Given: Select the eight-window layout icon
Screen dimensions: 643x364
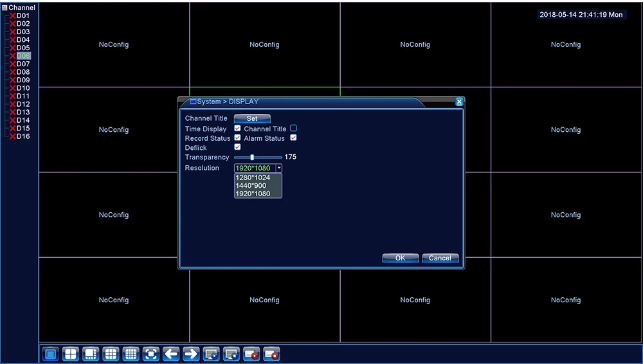Looking at the screenshot, I should point(91,354).
